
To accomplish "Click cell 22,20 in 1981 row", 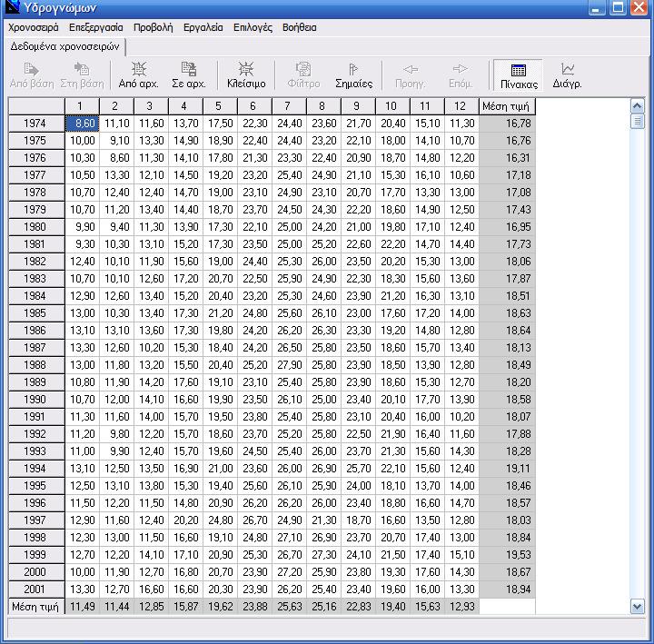I will (x=393, y=244).
